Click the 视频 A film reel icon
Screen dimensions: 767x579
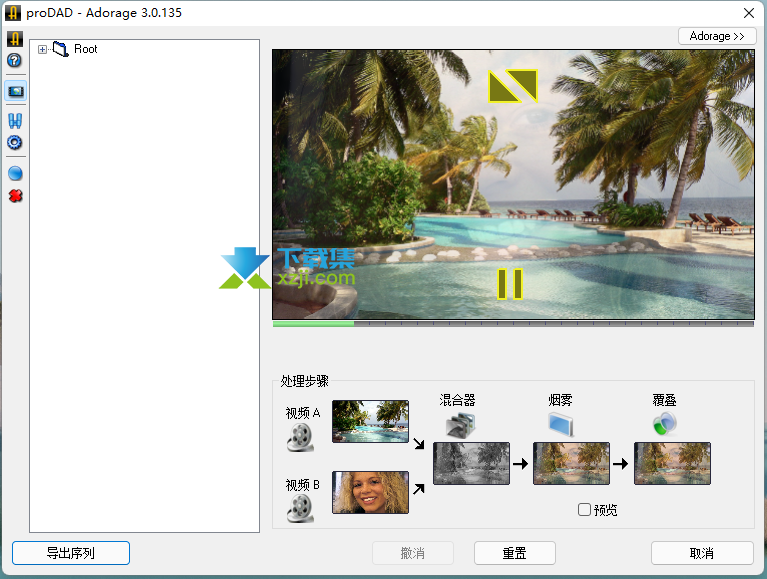point(300,437)
